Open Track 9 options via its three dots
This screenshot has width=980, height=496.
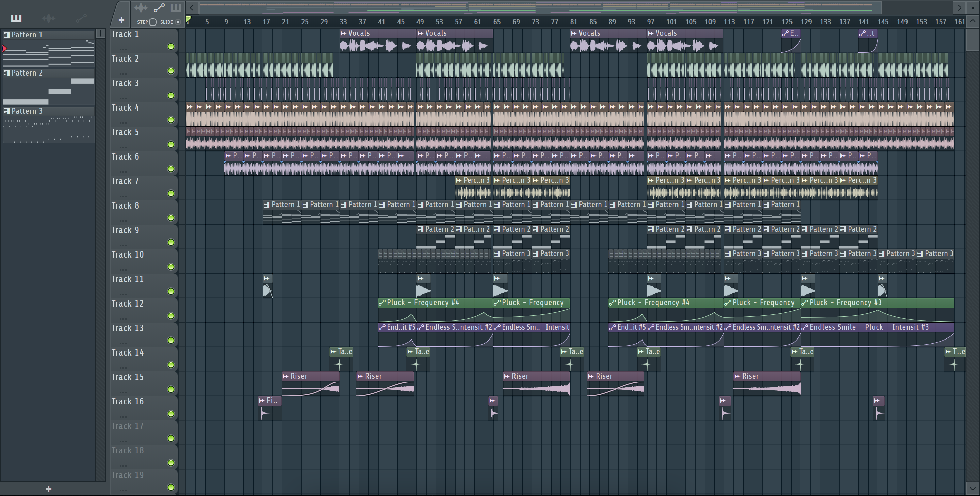tap(122, 245)
